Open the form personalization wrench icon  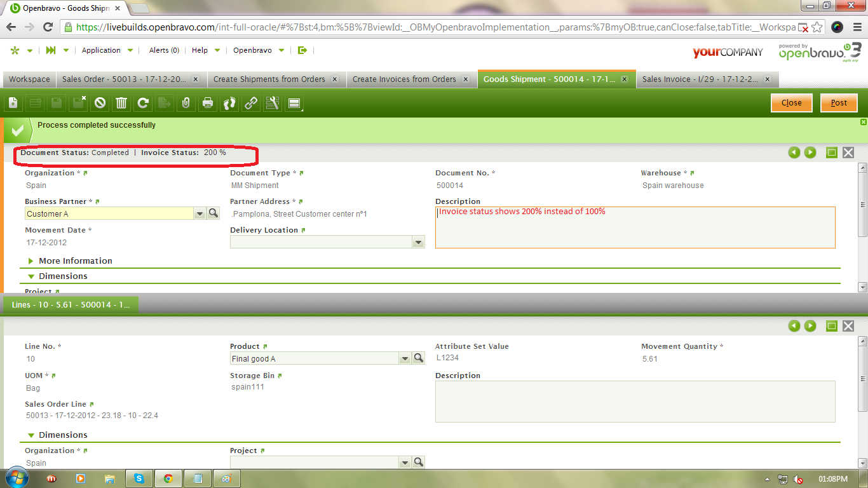click(273, 103)
